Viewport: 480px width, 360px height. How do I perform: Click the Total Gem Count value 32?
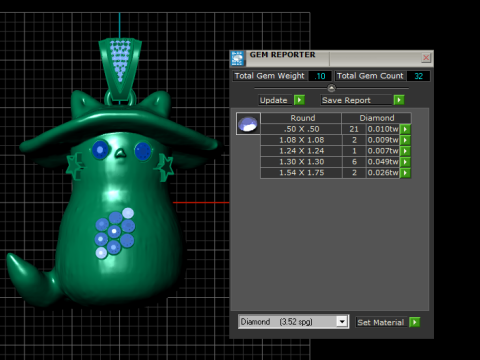(418, 76)
